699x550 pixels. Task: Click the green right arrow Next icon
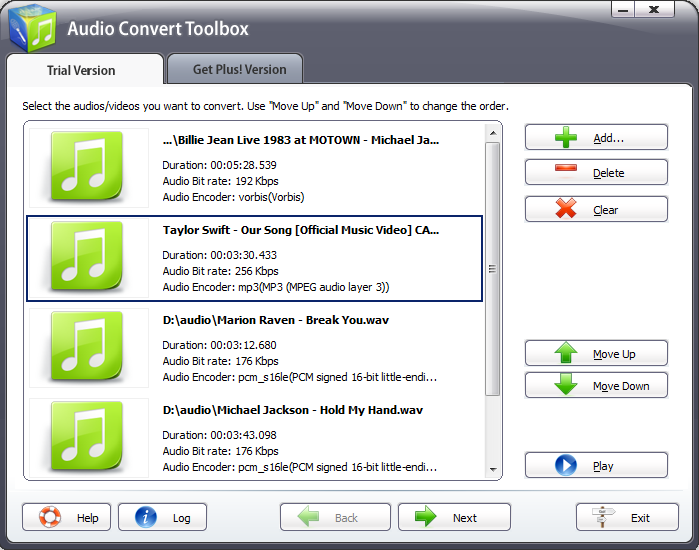point(425,517)
